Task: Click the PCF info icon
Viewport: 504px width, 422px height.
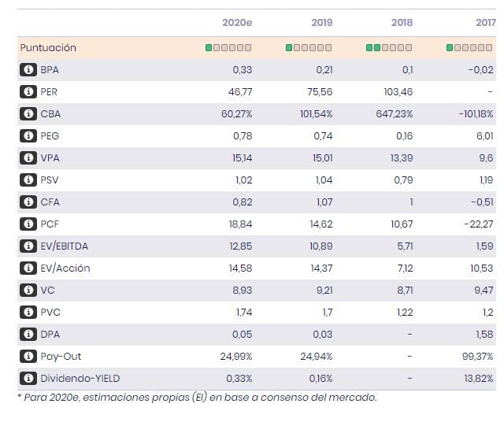Action: pyautogui.click(x=28, y=224)
